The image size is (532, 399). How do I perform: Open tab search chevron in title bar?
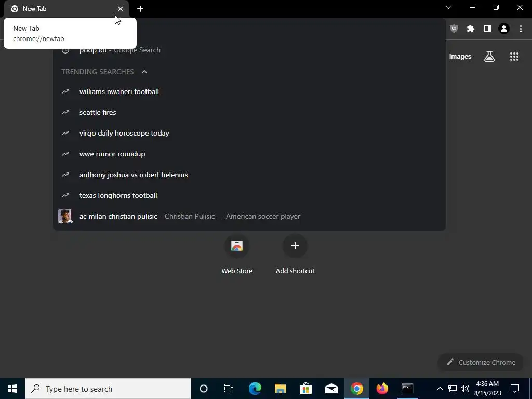click(x=448, y=7)
